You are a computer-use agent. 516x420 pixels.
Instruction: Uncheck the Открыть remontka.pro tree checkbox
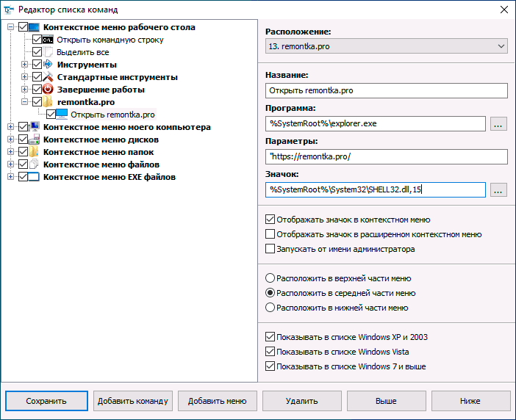(x=51, y=115)
